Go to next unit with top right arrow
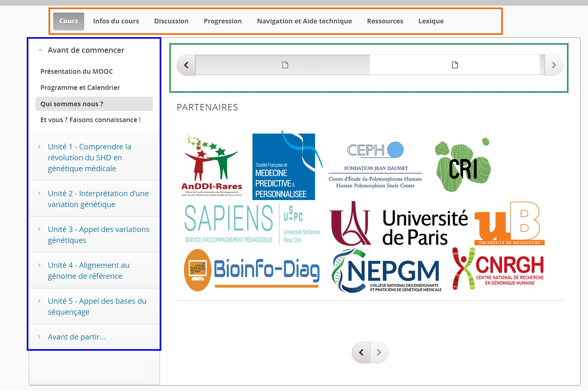 coord(554,65)
